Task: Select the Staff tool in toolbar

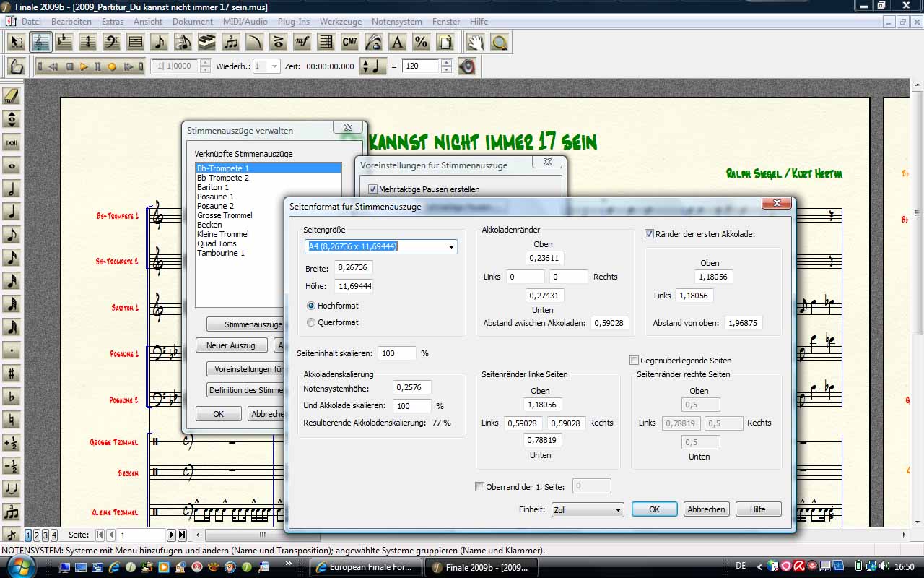Action: tap(41, 42)
